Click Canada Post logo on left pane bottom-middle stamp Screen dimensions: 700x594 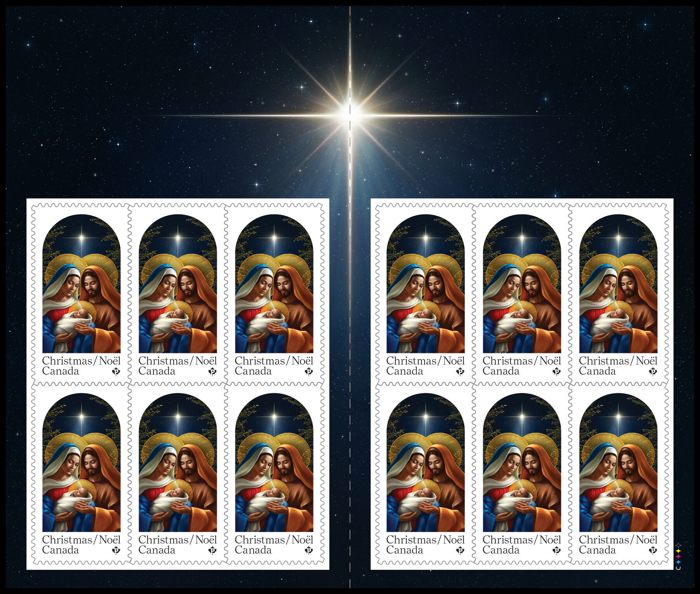(212, 551)
